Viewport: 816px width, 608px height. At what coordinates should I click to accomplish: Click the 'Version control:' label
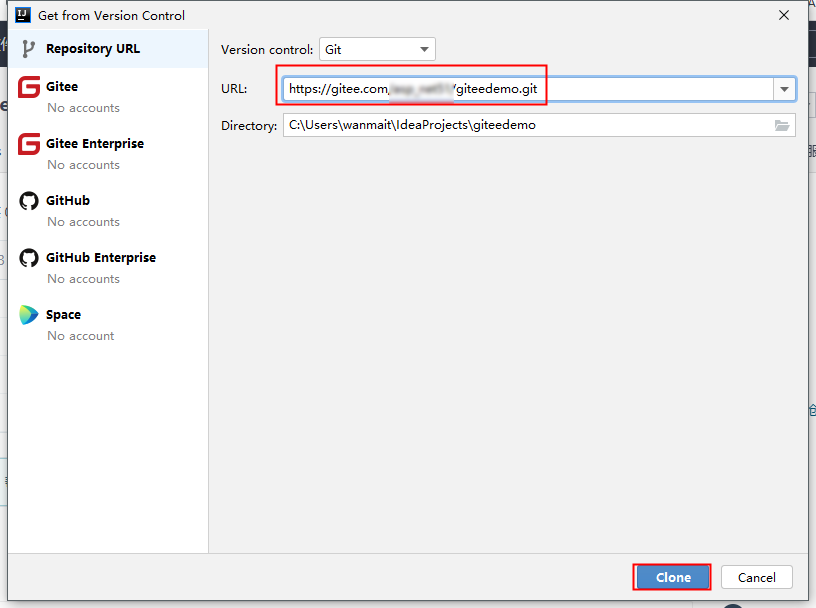pyautogui.click(x=267, y=50)
